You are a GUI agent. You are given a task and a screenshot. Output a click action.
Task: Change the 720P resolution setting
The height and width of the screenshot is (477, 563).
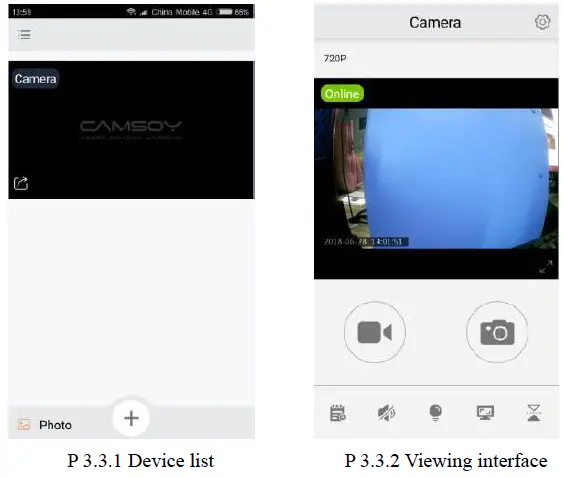coord(335,58)
